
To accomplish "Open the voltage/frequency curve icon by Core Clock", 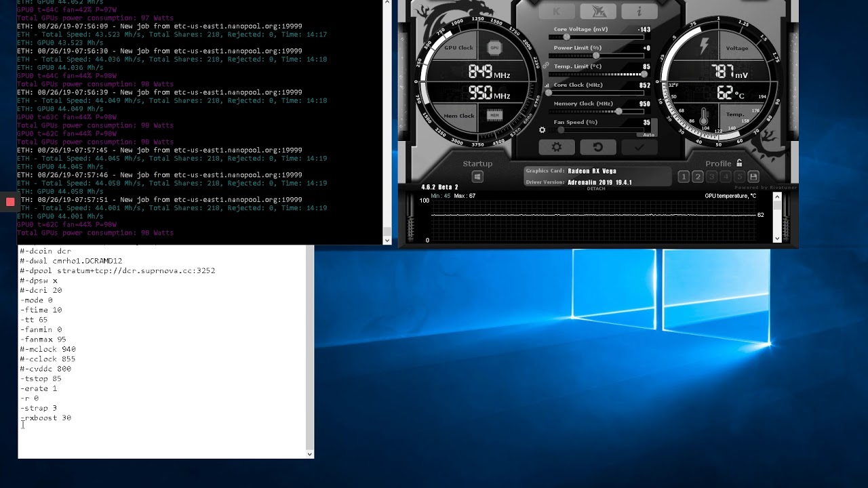I will click(547, 85).
